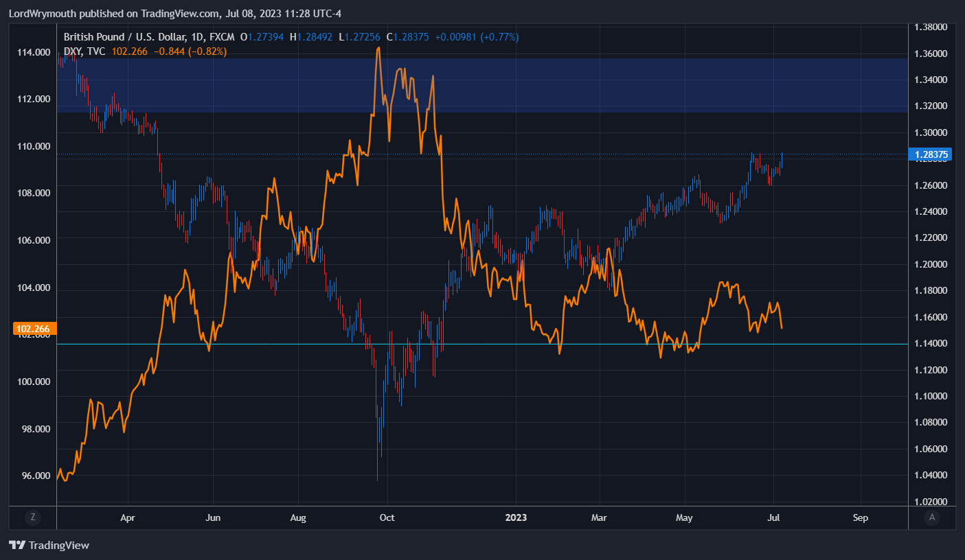The width and height of the screenshot is (965, 560).
Task: Click the 1.12000 right axis label
Action: (x=931, y=370)
